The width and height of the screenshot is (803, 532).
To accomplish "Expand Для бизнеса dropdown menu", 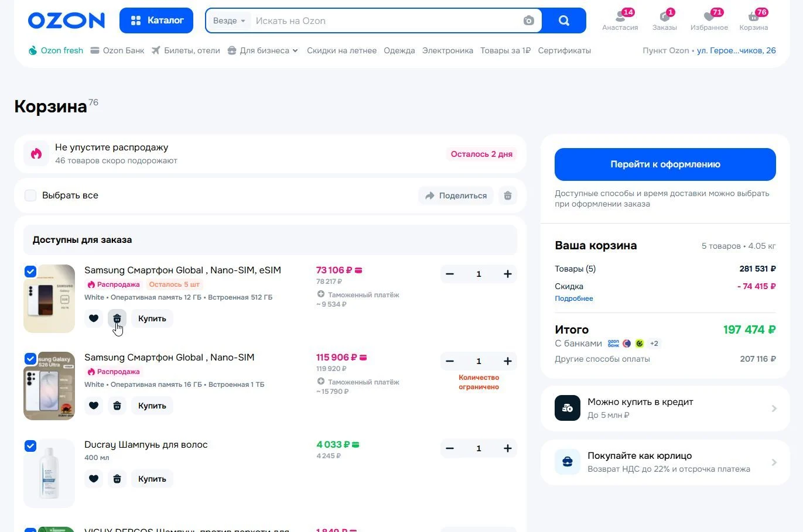I will [x=263, y=50].
